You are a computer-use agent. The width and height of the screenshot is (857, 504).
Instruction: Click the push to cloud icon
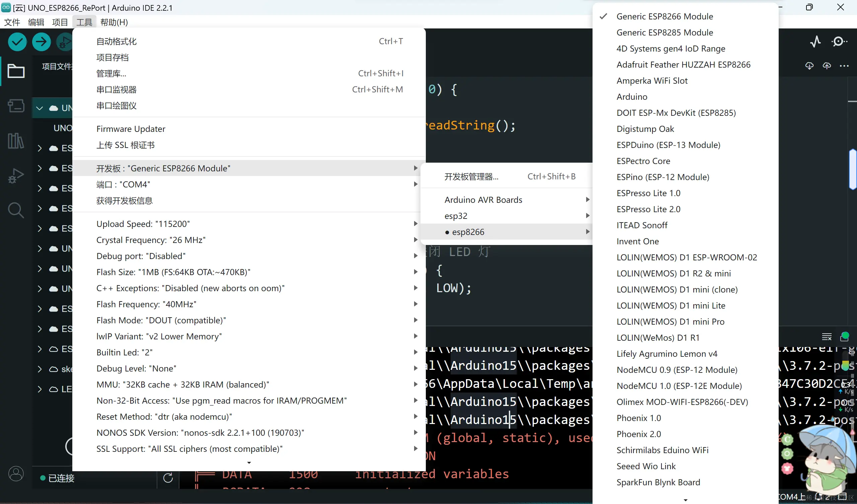827,66
